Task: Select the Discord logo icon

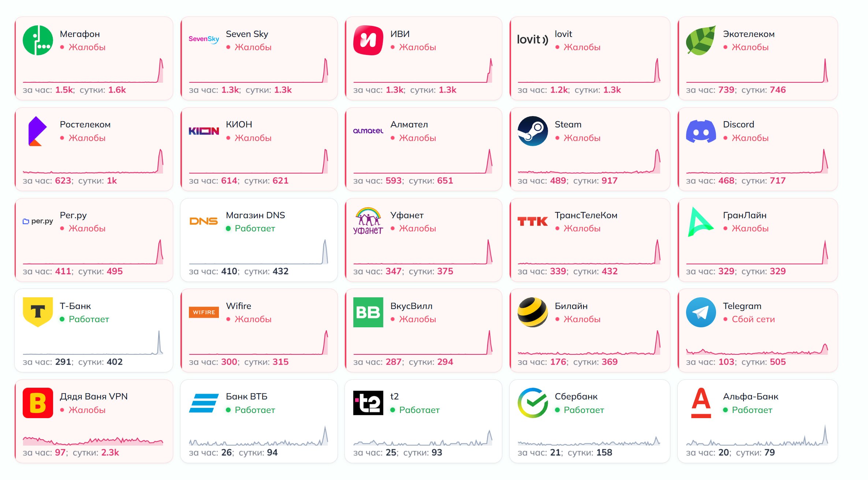Action: click(x=701, y=131)
